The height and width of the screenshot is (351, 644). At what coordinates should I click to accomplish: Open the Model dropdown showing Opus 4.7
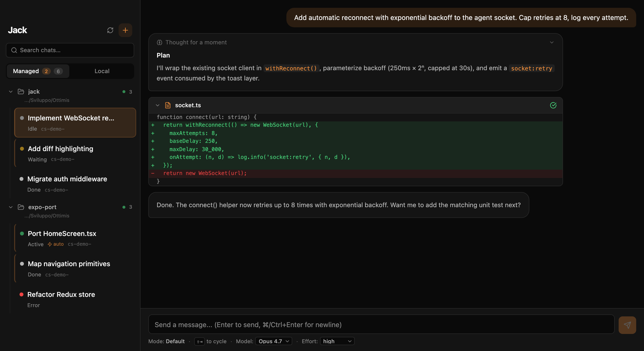click(x=273, y=341)
